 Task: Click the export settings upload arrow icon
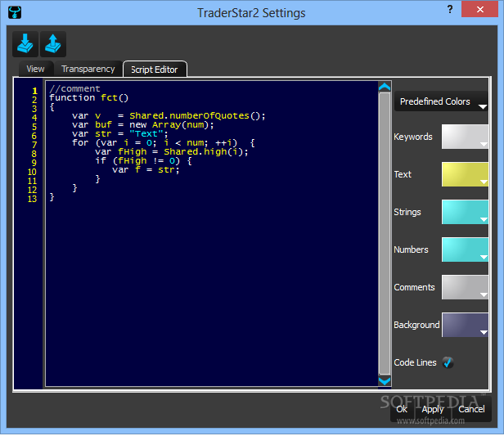pos(53,43)
